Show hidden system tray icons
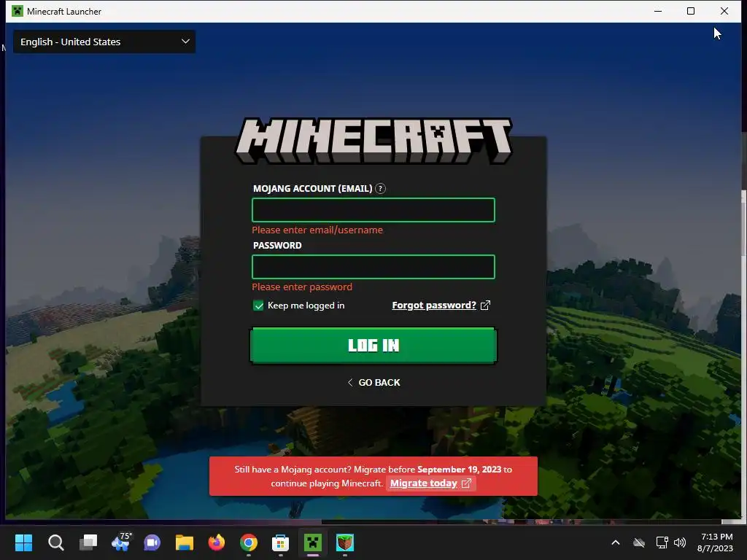 [x=616, y=542]
